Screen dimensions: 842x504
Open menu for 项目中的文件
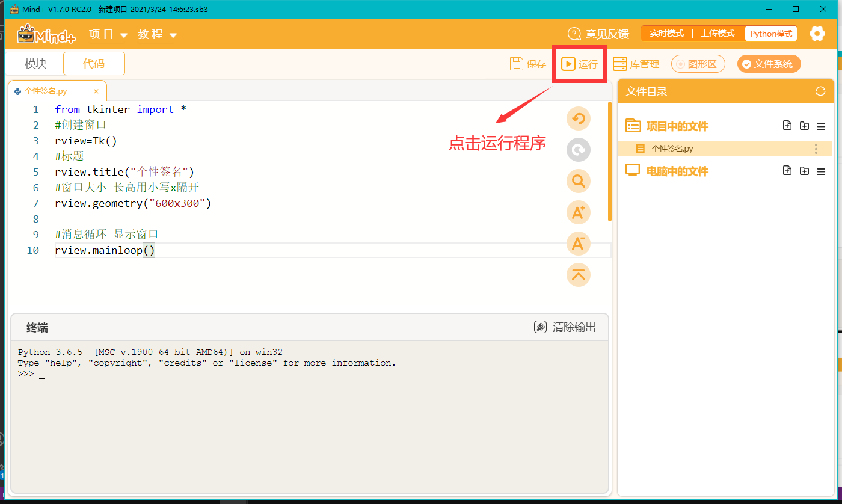821,126
